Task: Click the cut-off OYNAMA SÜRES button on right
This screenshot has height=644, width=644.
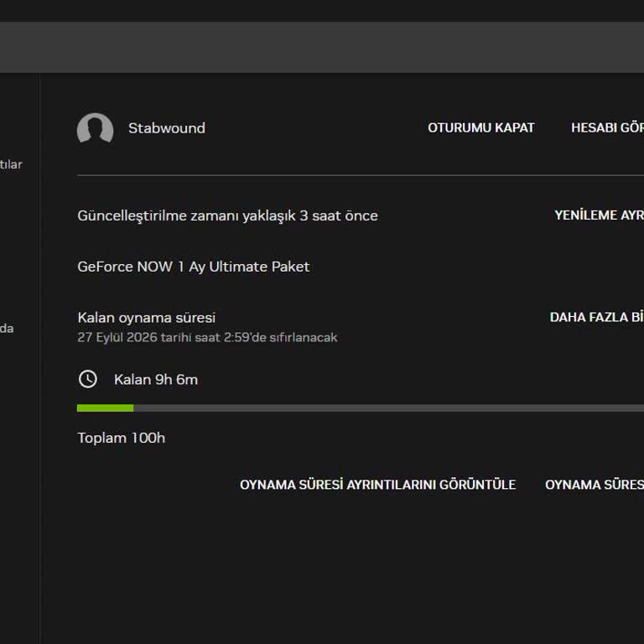Action: pyautogui.click(x=595, y=485)
